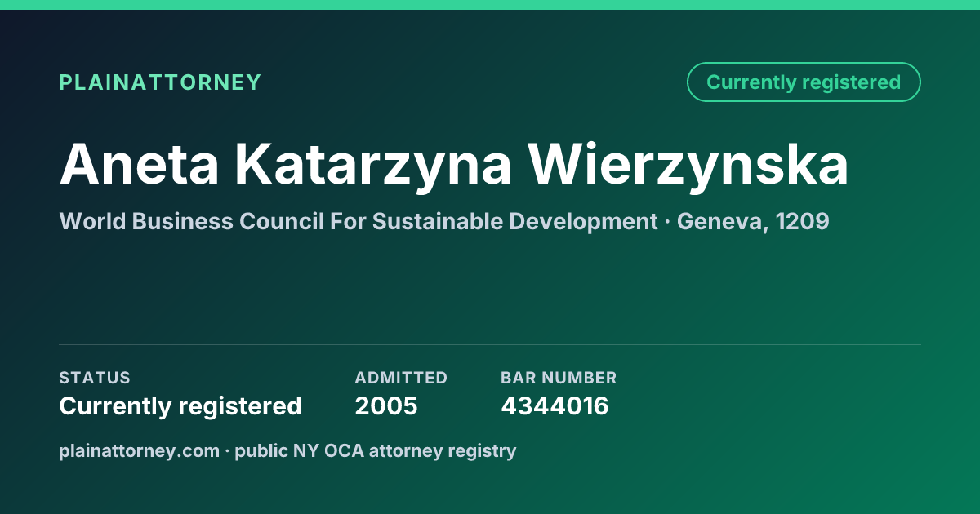Image resolution: width=980 pixels, height=514 pixels.
Task: Click the horizontal divider line above status
Action: (x=490, y=344)
